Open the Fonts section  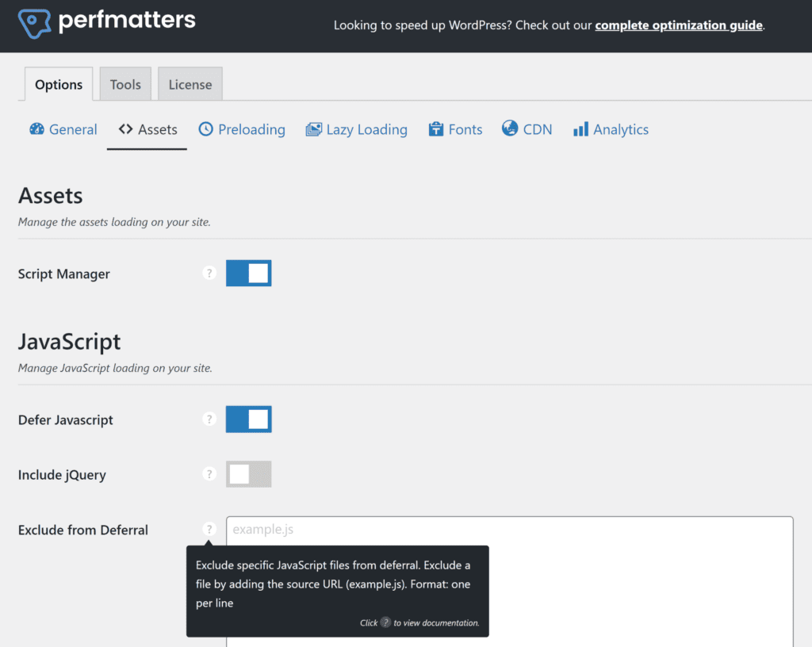[x=455, y=129]
